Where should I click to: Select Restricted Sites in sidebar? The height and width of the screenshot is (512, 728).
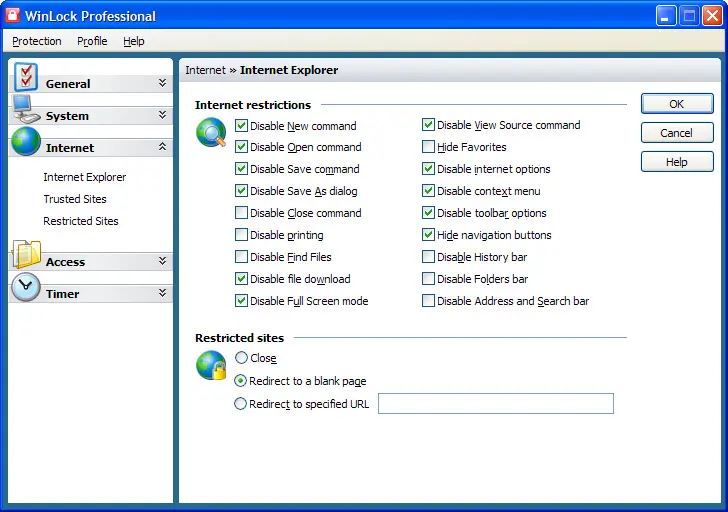point(81,221)
